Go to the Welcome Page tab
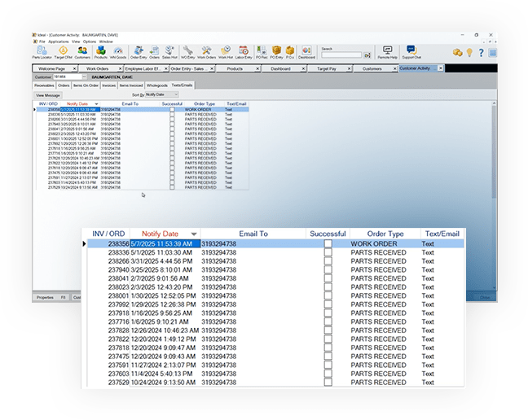528x420 pixels. (51, 69)
